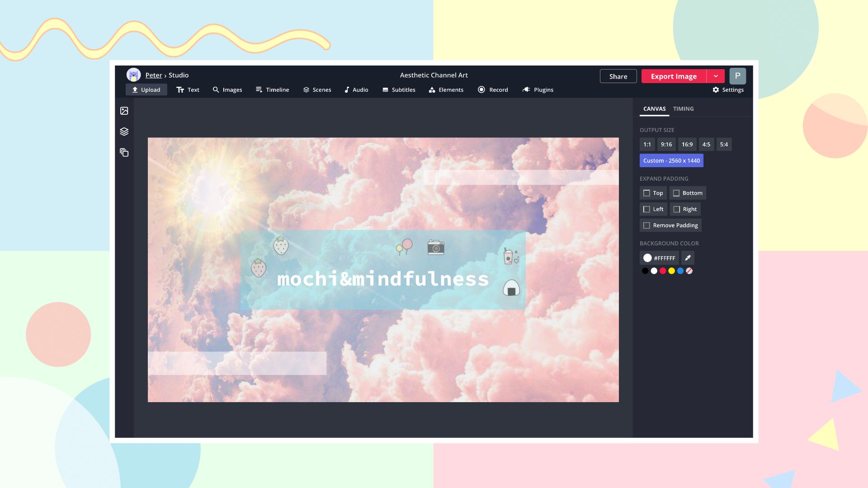The height and width of the screenshot is (488, 868).
Task: Click the Images search icon
Action: (x=216, y=90)
